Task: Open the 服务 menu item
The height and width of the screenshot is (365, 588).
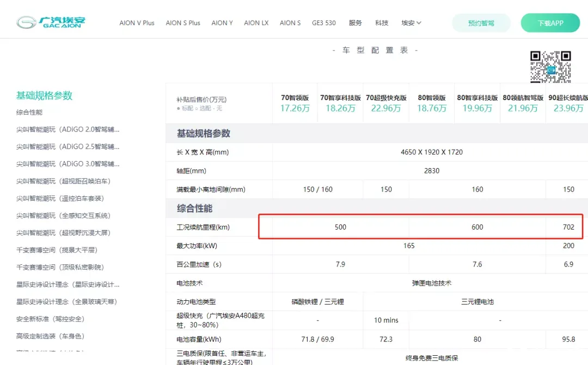Action: click(x=356, y=23)
